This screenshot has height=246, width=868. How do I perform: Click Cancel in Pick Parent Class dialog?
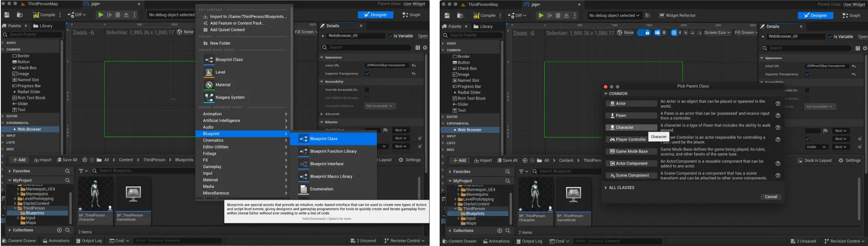(x=771, y=197)
